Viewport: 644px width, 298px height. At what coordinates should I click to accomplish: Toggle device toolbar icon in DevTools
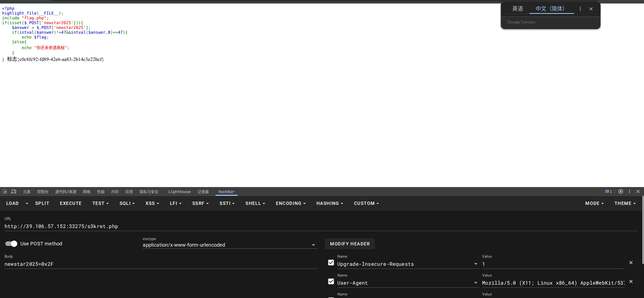click(x=14, y=192)
